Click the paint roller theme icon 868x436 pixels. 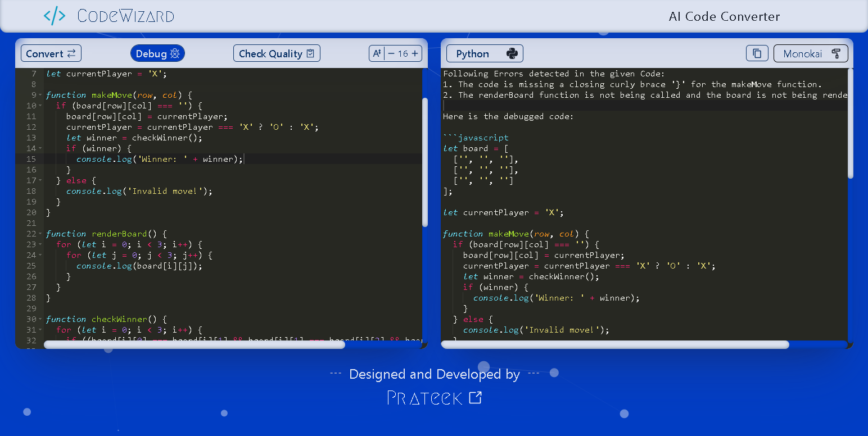pos(836,53)
